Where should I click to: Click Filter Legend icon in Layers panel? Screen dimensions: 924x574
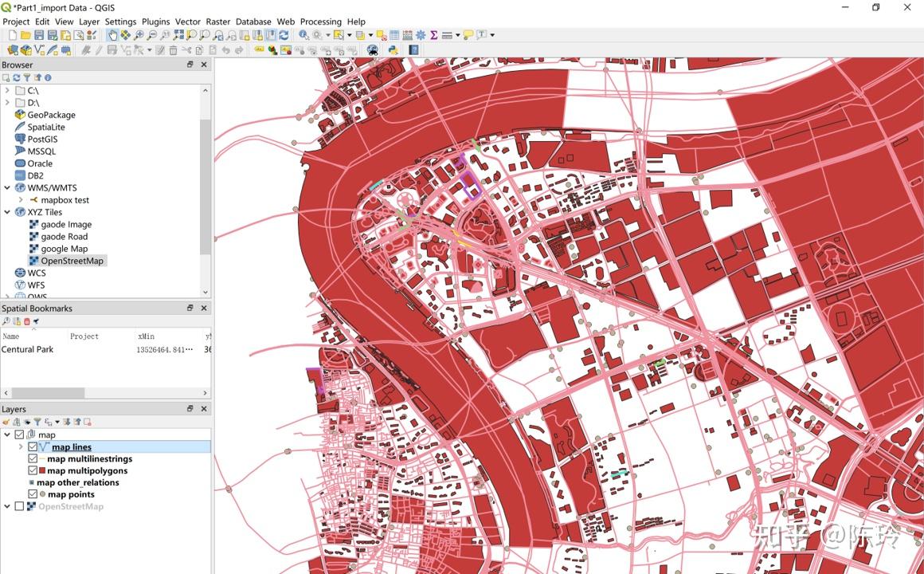pos(37,422)
